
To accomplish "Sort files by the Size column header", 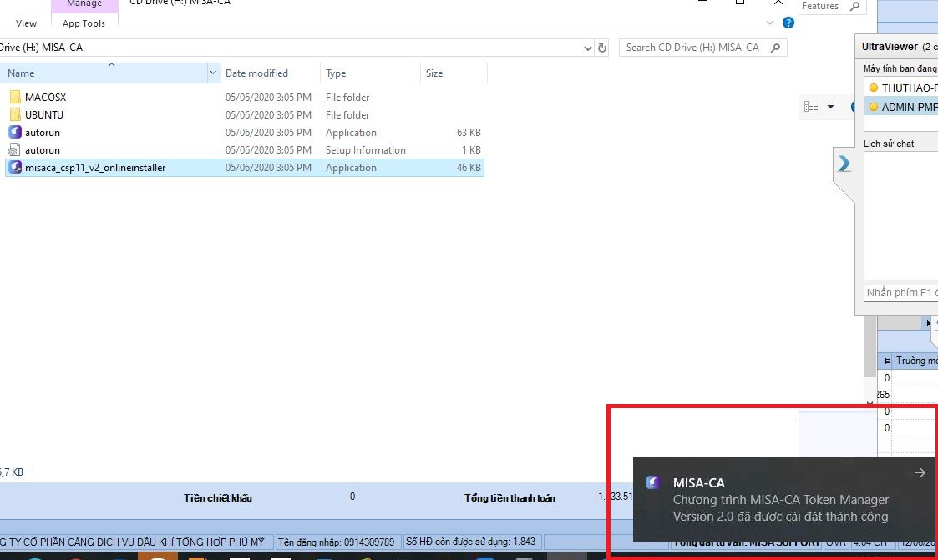I will coord(454,73).
